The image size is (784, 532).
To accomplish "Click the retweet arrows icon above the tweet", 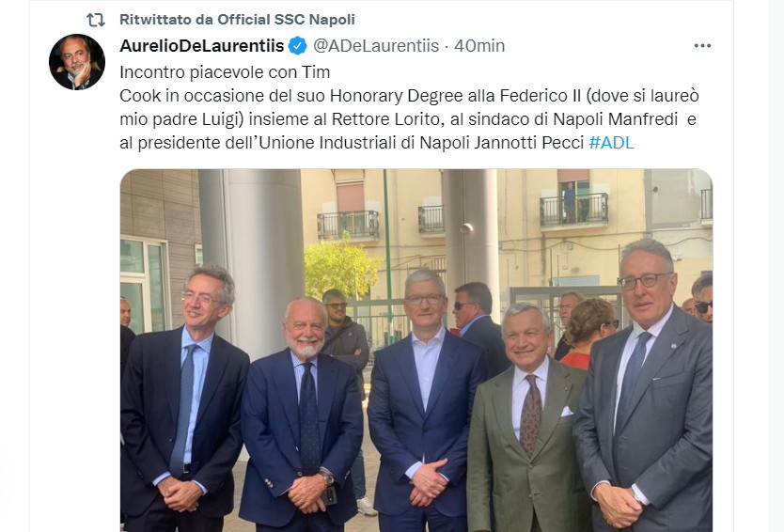I will pyautogui.click(x=95, y=20).
